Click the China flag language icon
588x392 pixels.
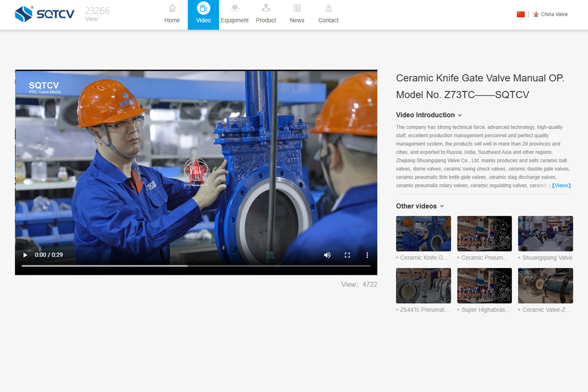[520, 14]
